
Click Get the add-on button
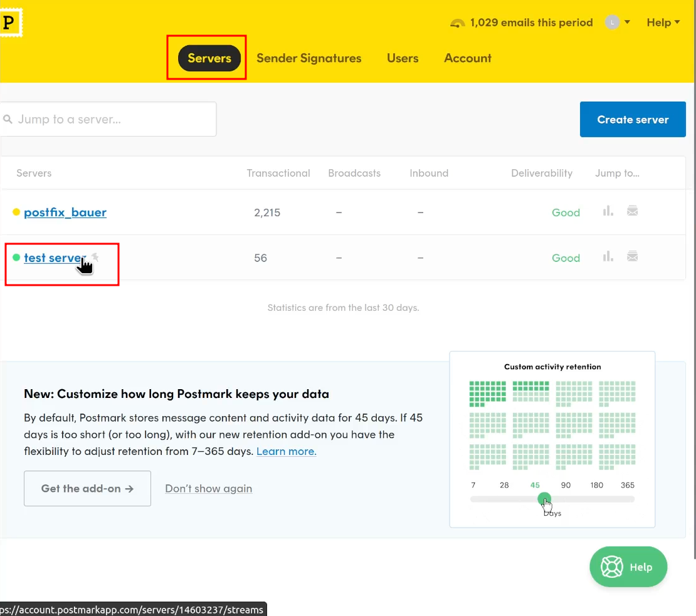point(87,488)
